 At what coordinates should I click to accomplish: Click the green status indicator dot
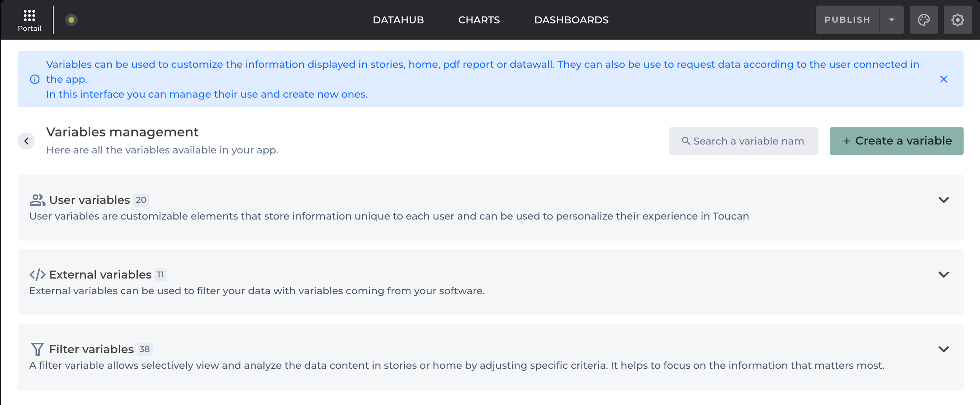click(x=71, y=20)
